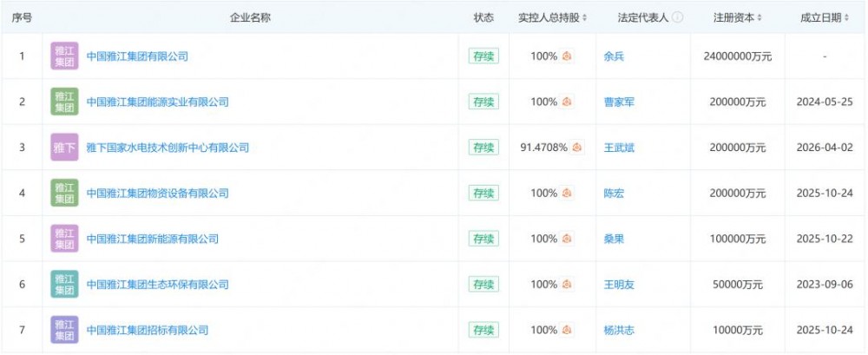Image resolution: width=868 pixels, height=355 pixels.
Task: Open the equity chart icon for 中国雅江集团生态环保有限公司
Action: point(567,284)
